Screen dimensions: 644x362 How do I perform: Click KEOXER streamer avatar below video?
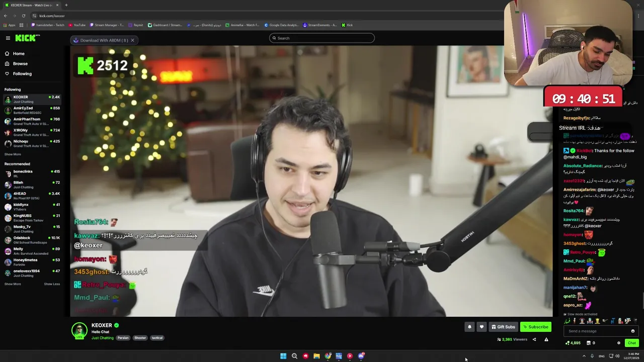point(79,330)
